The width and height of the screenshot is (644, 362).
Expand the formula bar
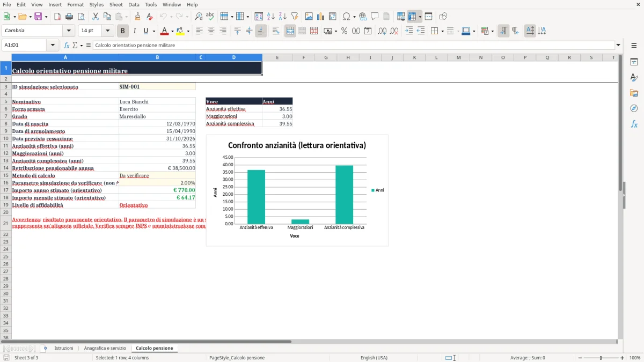coord(618,45)
